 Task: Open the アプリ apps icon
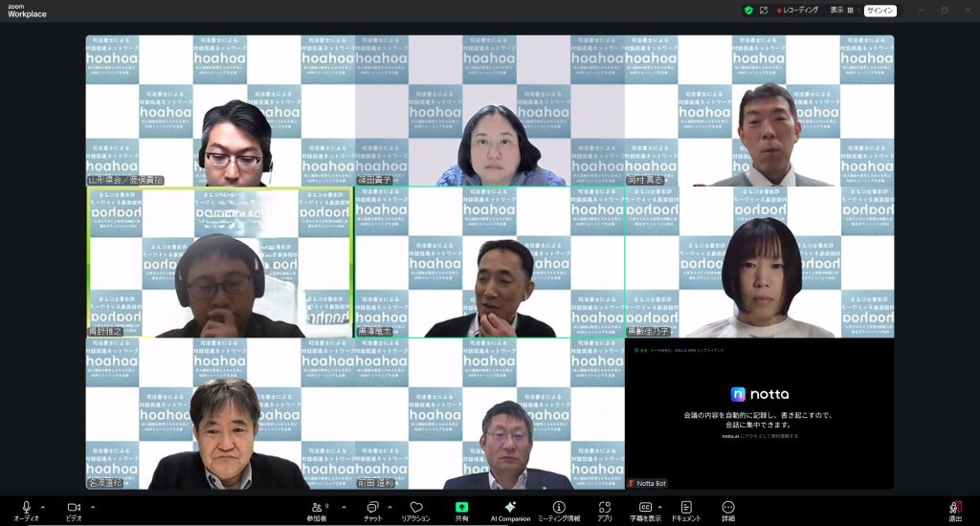pyautogui.click(x=604, y=508)
